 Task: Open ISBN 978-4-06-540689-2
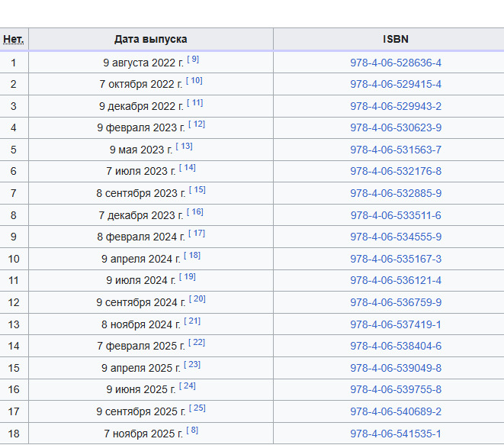pyautogui.click(x=395, y=411)
